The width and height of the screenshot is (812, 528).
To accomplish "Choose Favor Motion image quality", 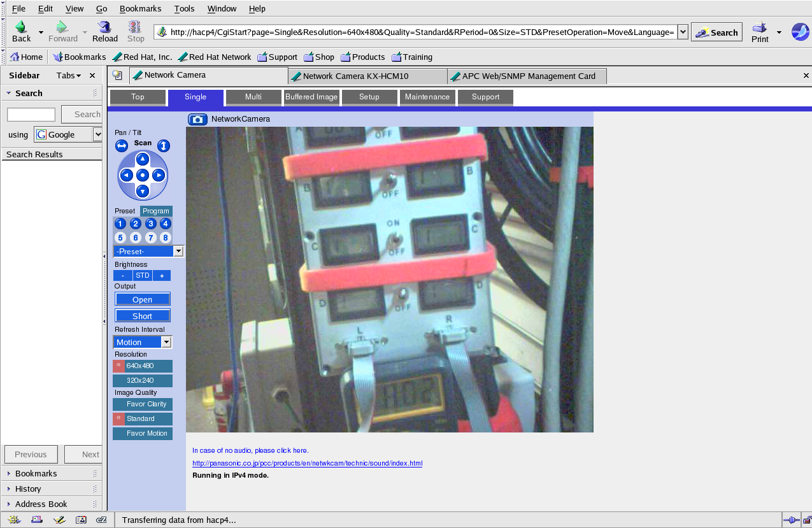I will (x=143, y=434).
